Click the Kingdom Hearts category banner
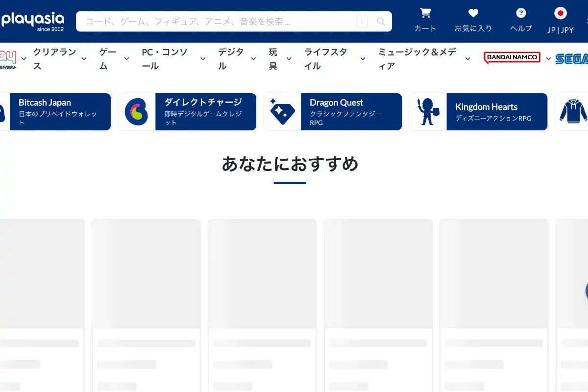 point(496,112)
